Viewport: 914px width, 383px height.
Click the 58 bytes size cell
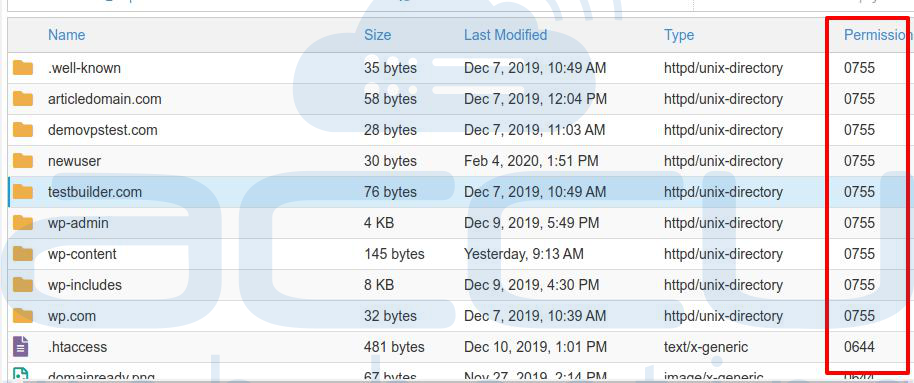pos(391,99)
